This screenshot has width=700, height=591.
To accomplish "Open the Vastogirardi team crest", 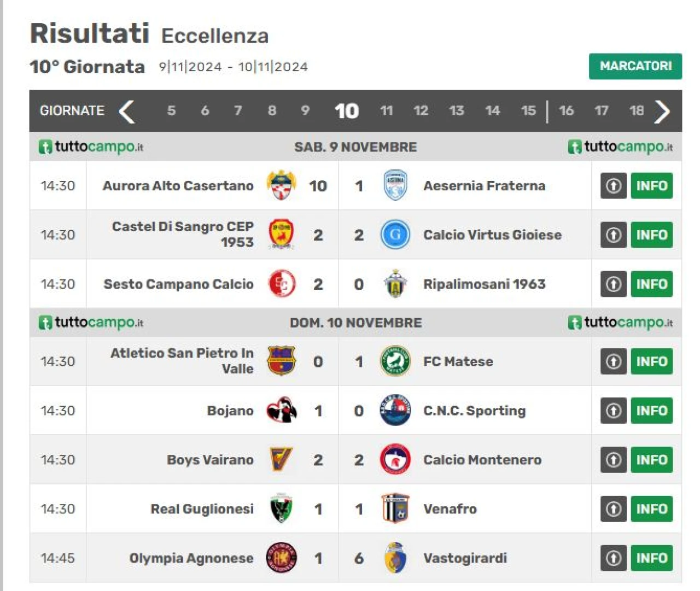I will tap(395, 558).
